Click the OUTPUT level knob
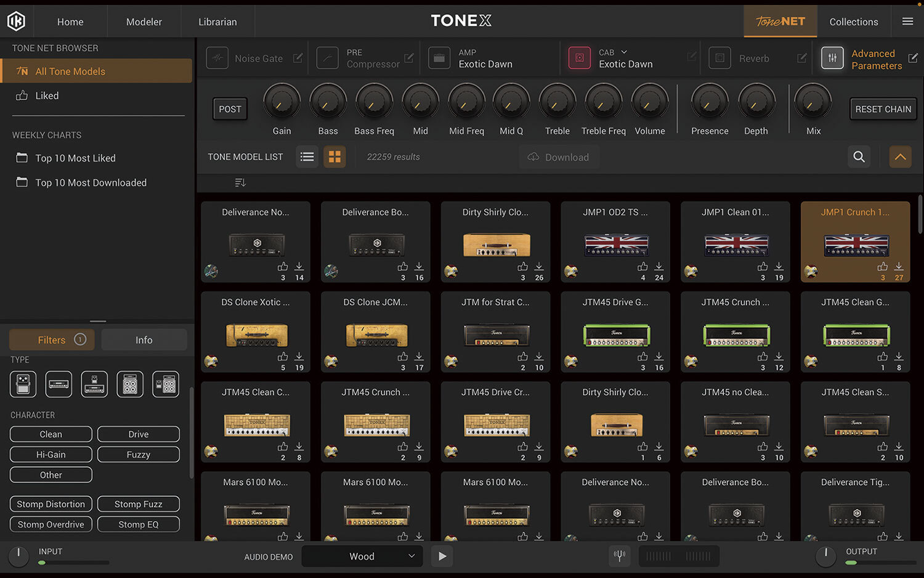 [825, 556]
